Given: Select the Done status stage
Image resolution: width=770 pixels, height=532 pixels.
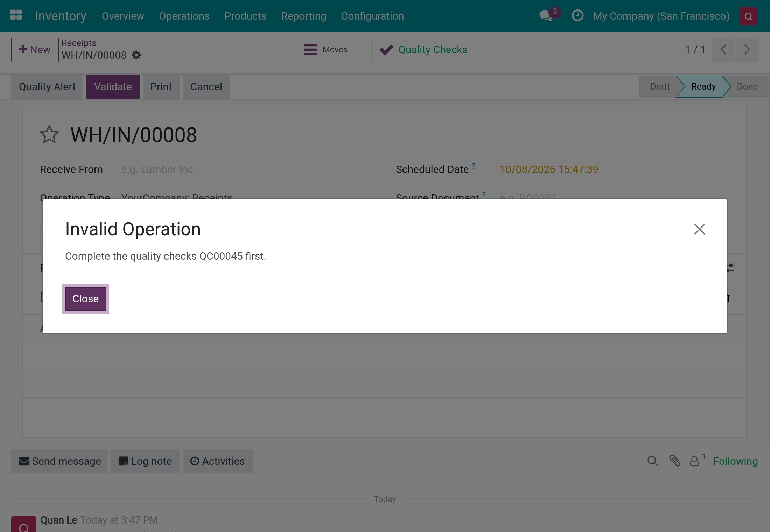Looking at the screenshot, I should coord(747,86).
